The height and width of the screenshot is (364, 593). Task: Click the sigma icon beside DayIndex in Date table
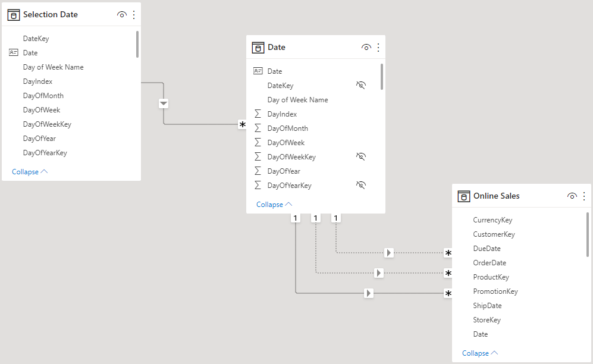point(258,114)
